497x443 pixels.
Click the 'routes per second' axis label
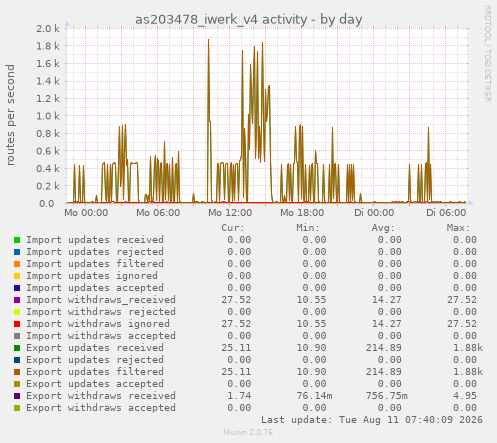[x=10, y=115]
